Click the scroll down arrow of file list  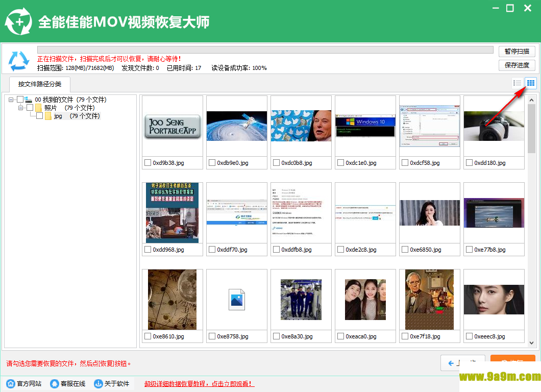pyautogui.click(x=531, y=343)
